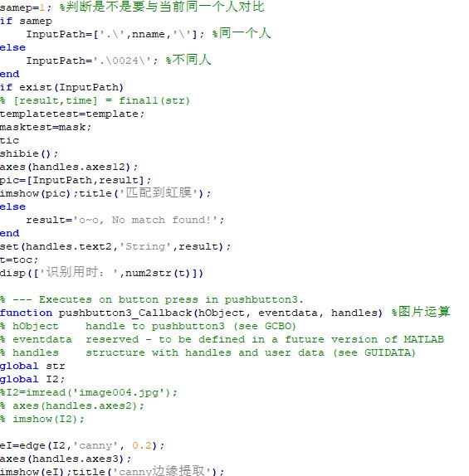Click "eI=edge(I2,'canny', 0.2);" line
This screenshot has height=476, width=469.
[82, 445]
